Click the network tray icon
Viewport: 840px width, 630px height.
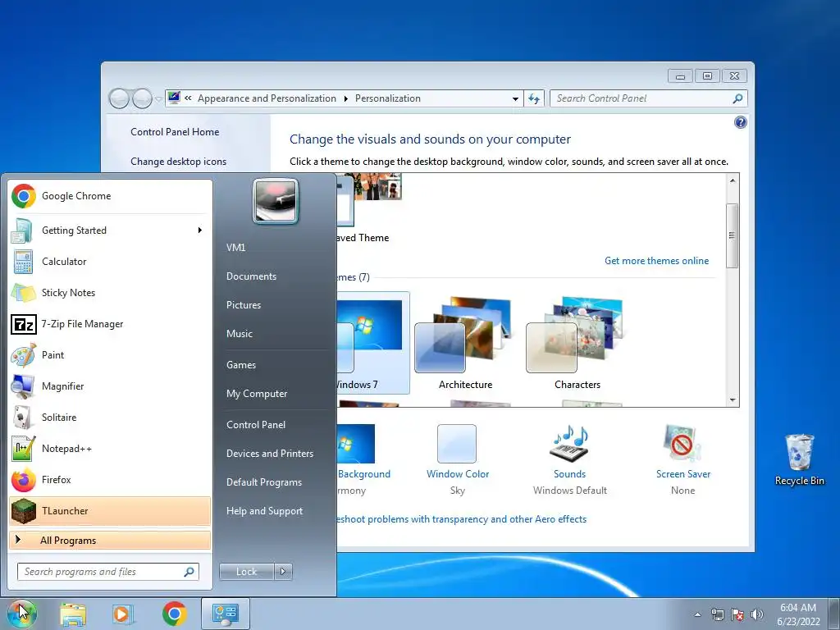pyautogui.click(x=717, y=614)
